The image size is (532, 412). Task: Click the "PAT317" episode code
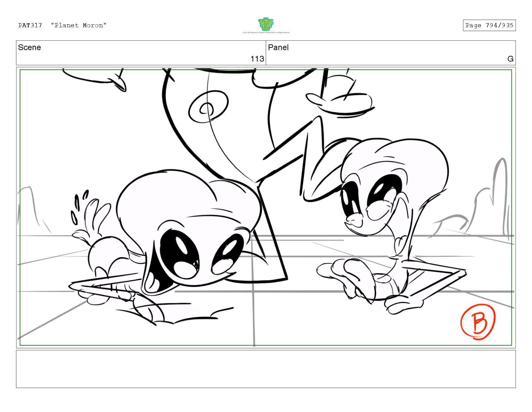(x=30, y=25)
